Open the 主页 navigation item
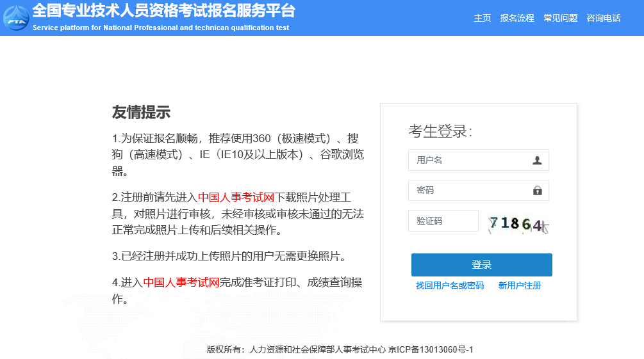The height and width of the screenshot is (359, 644). 483,18
